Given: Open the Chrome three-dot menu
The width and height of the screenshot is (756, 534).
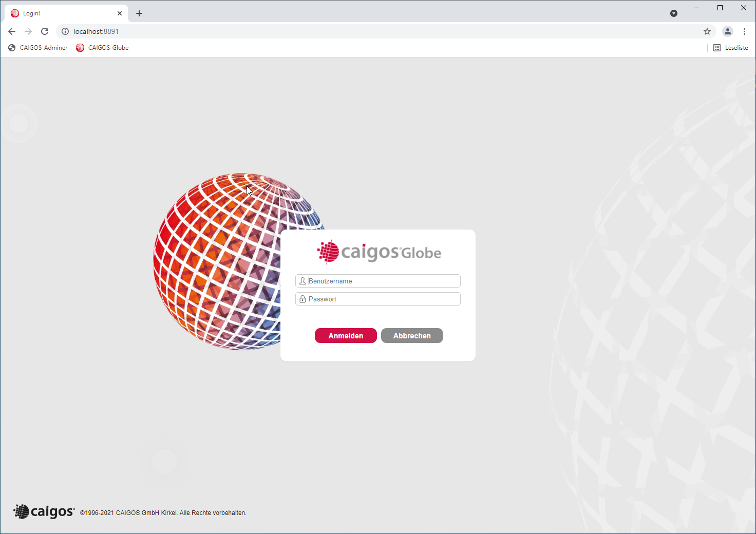Looking at the screenshot, I should pyautogui.click(x=744, y=31).
